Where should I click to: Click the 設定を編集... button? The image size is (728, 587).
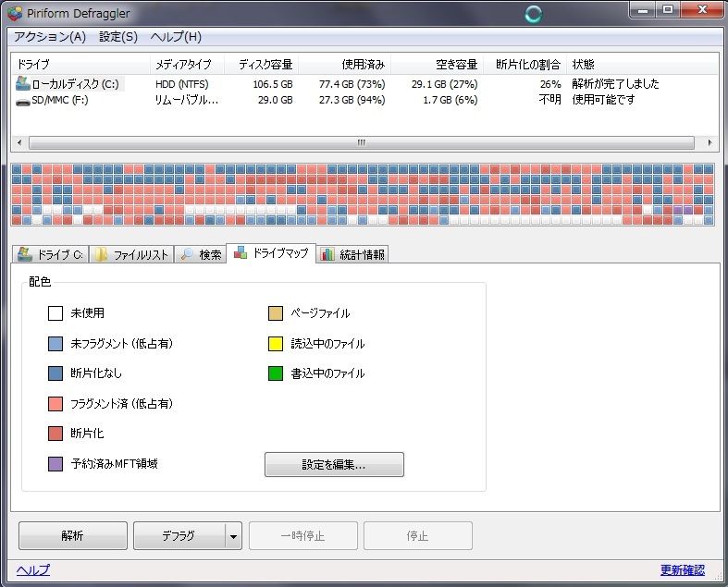(334, 464)
